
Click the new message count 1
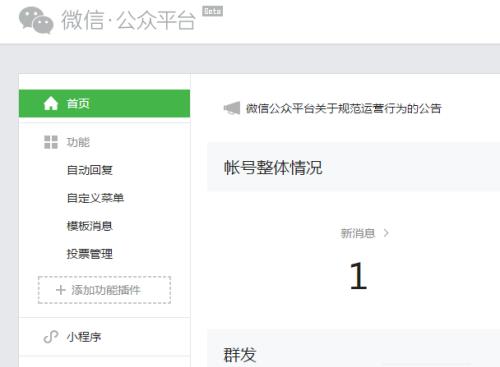[358, 276]
